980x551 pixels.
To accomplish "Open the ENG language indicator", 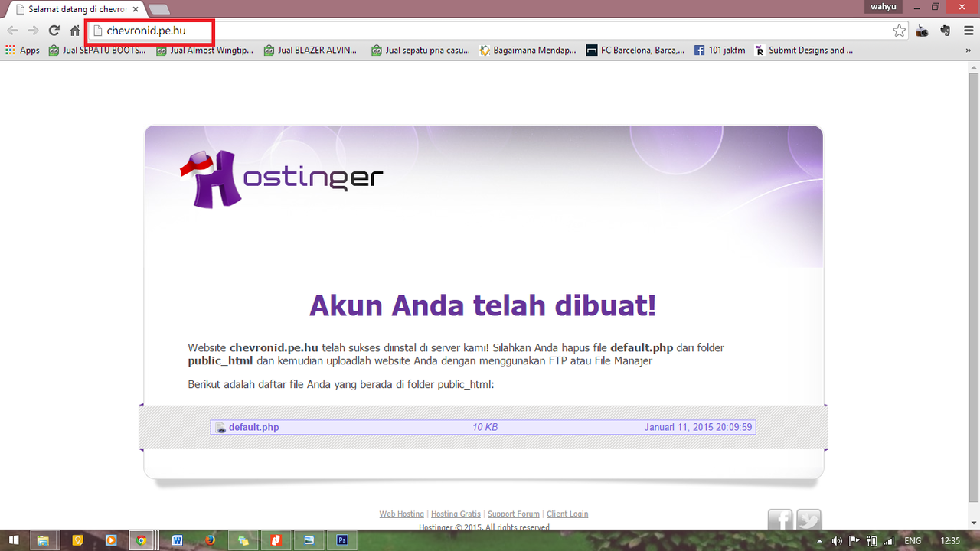I will point(913,540).
